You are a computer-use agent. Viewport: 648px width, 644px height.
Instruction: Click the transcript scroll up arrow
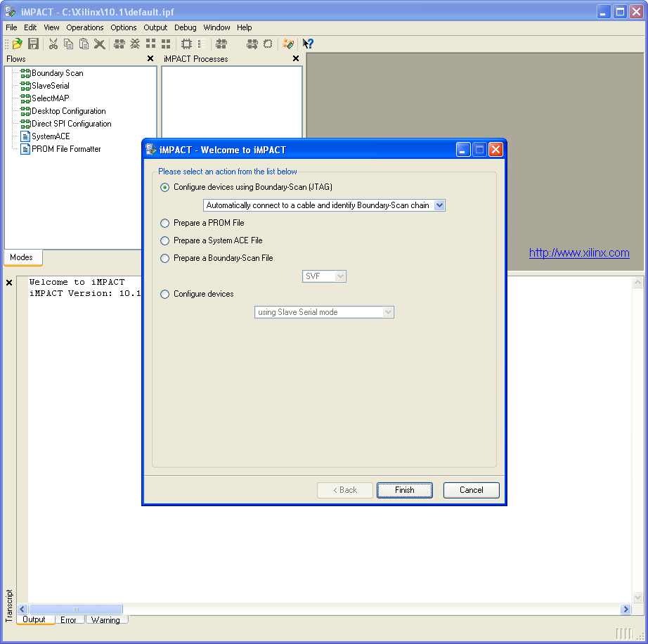click(637, 283)
